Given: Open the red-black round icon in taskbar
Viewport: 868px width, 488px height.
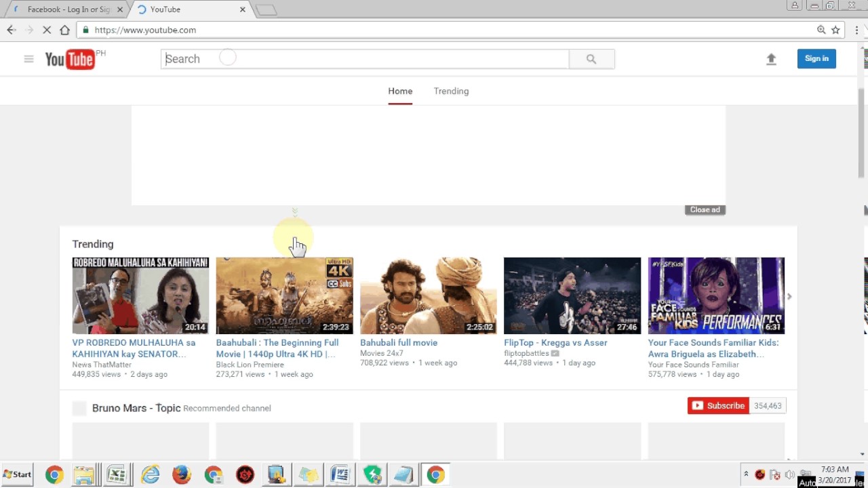Looking at the screenshot, I should pyautogui.click(x=245, y=474).
